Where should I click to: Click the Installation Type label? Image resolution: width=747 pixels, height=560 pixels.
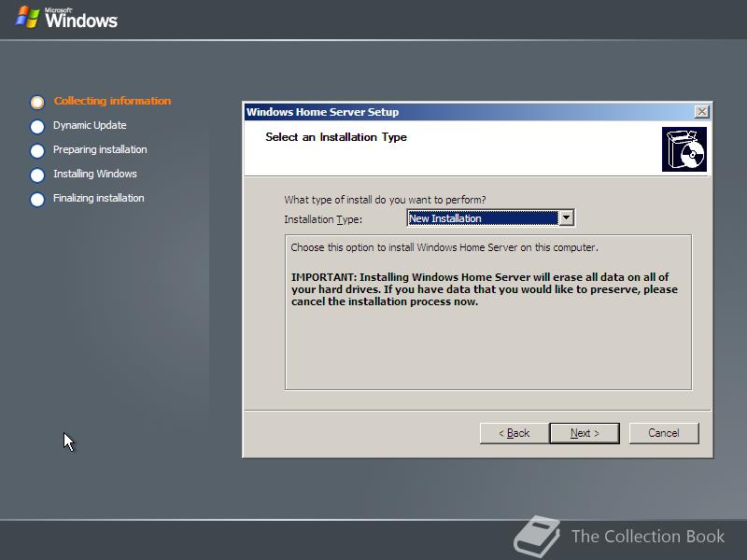pos(323,219)
